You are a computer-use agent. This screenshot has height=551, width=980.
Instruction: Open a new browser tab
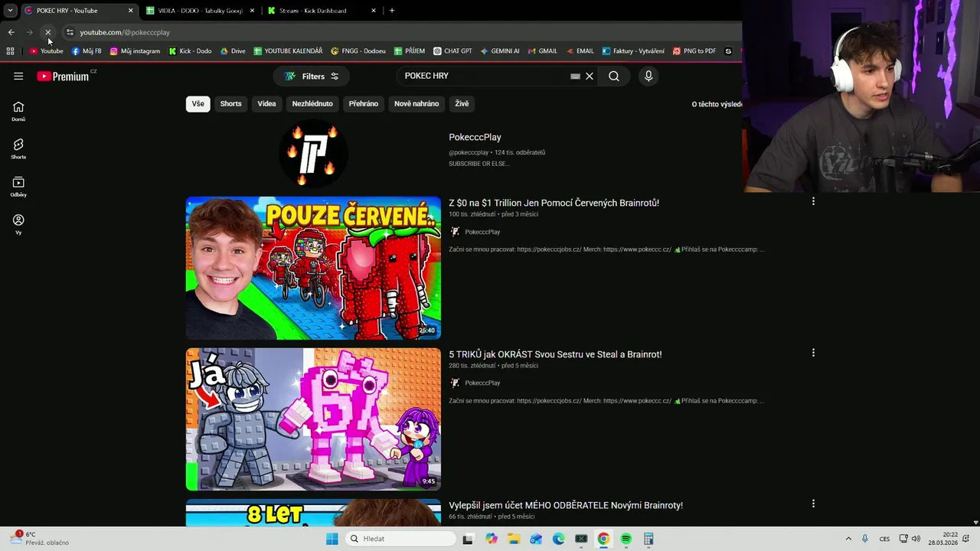point(392,11)
